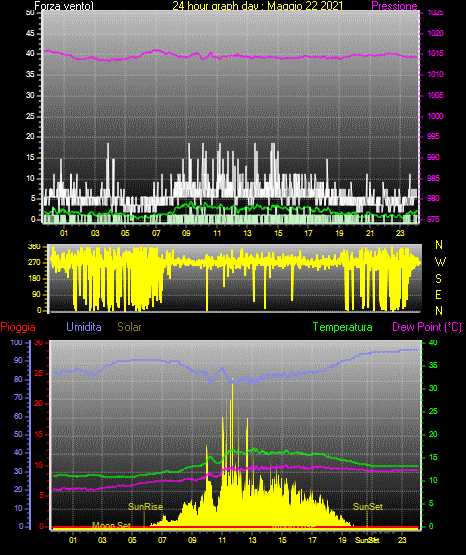
Task: Select the 'W' compass letter
Action: (440, 262)
